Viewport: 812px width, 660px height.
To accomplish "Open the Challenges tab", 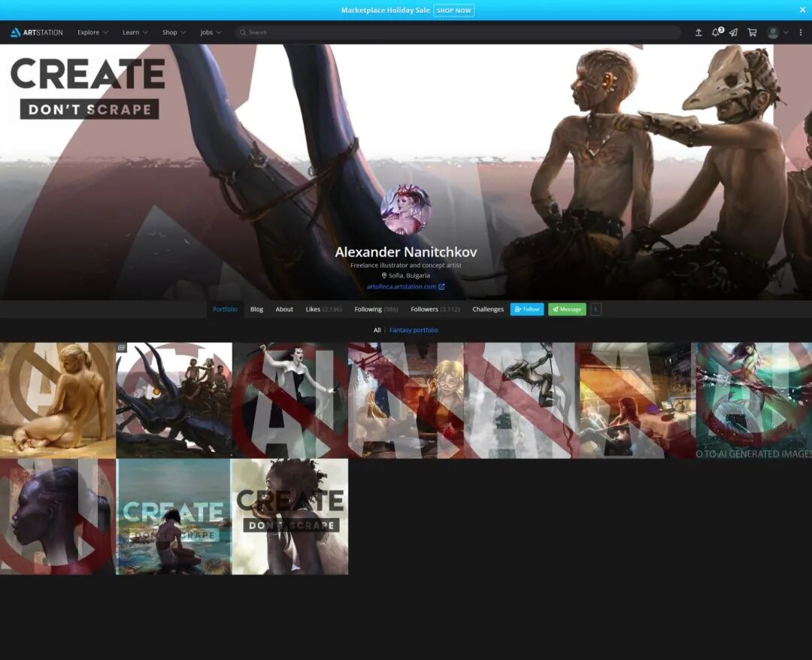I will [488, 309].
